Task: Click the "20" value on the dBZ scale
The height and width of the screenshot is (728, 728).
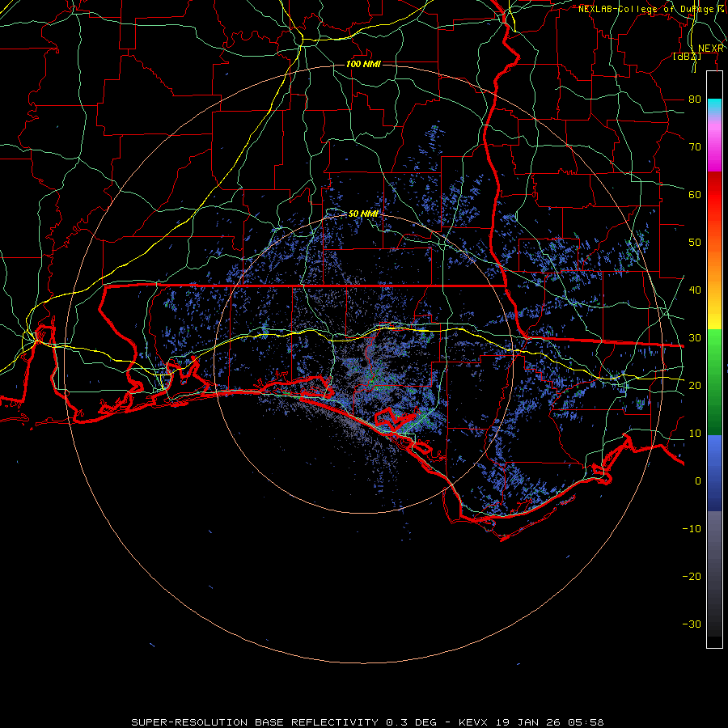Action: (695, 385)
